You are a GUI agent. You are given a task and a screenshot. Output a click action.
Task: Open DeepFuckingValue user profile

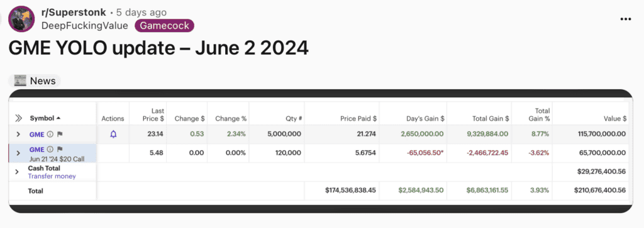point(85,26)
